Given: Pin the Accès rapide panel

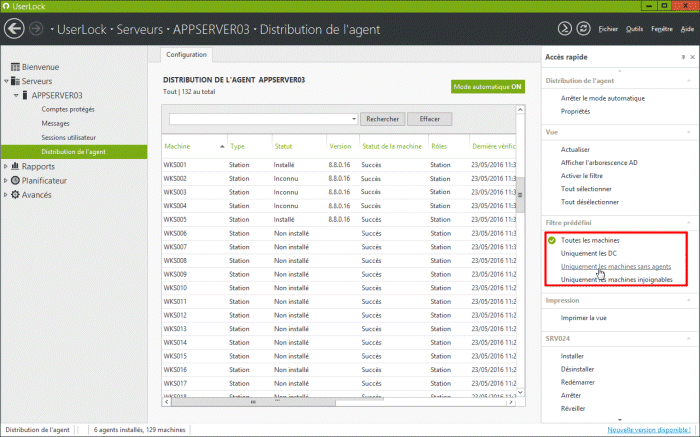Looking at the screenshot, I should click(683, 57).
